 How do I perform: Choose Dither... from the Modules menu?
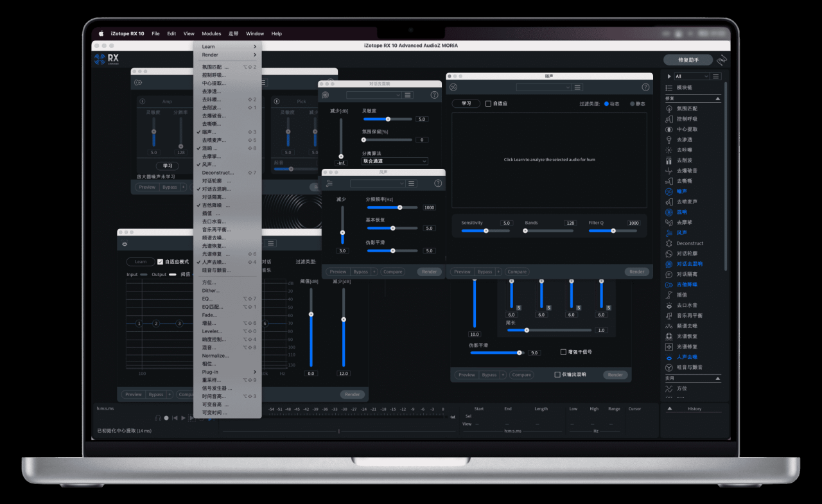click(x=227, y=290)
